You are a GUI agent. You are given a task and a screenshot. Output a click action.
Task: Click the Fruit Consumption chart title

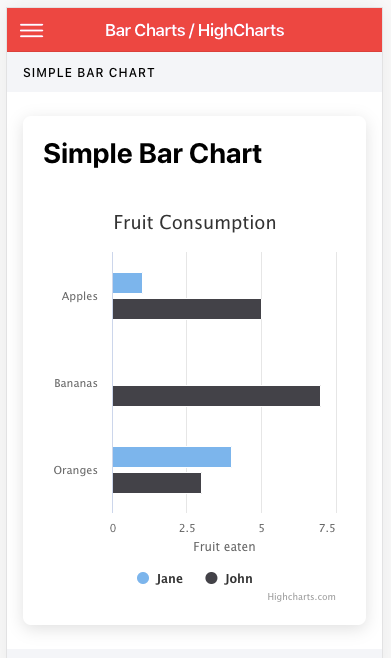coord(195,222)
